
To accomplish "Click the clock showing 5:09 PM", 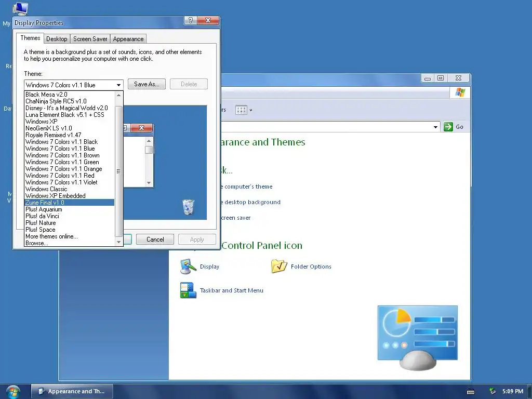I will pos(513,391).
